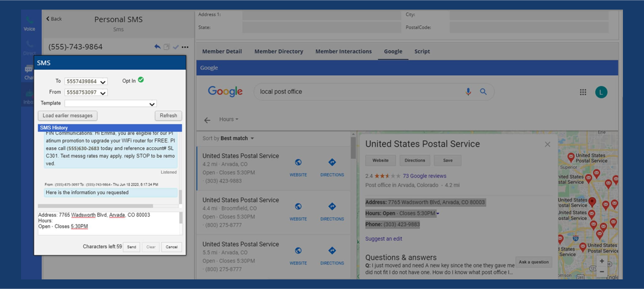Click the Google logo
The width and height of the screenshot is (644, 289).
(225, 91)
